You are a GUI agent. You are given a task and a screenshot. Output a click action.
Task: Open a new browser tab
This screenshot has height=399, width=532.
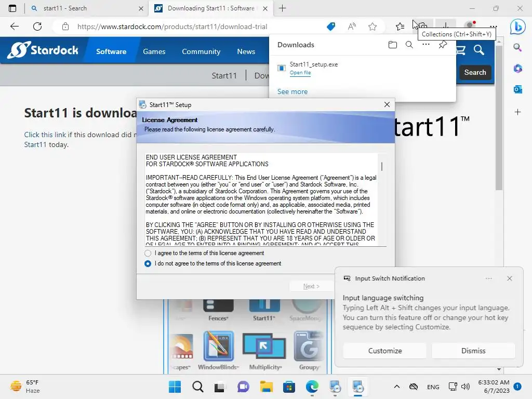click(282, 8)
